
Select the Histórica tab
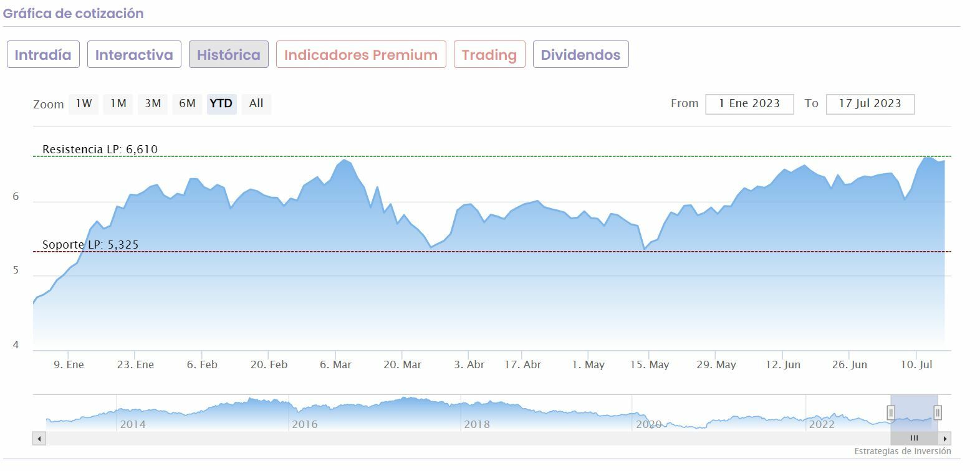229,55
